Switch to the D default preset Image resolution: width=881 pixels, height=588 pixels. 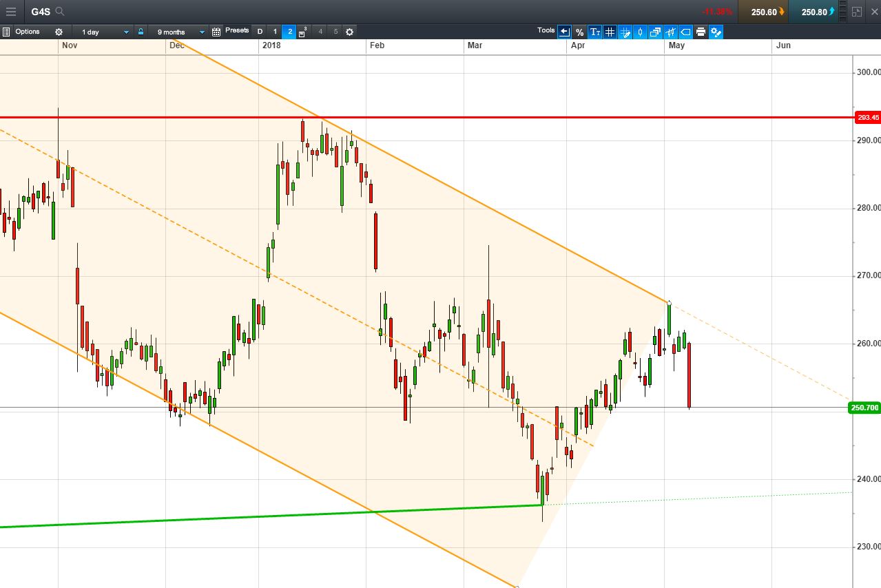pyautogui.click(x=260, y=32)
